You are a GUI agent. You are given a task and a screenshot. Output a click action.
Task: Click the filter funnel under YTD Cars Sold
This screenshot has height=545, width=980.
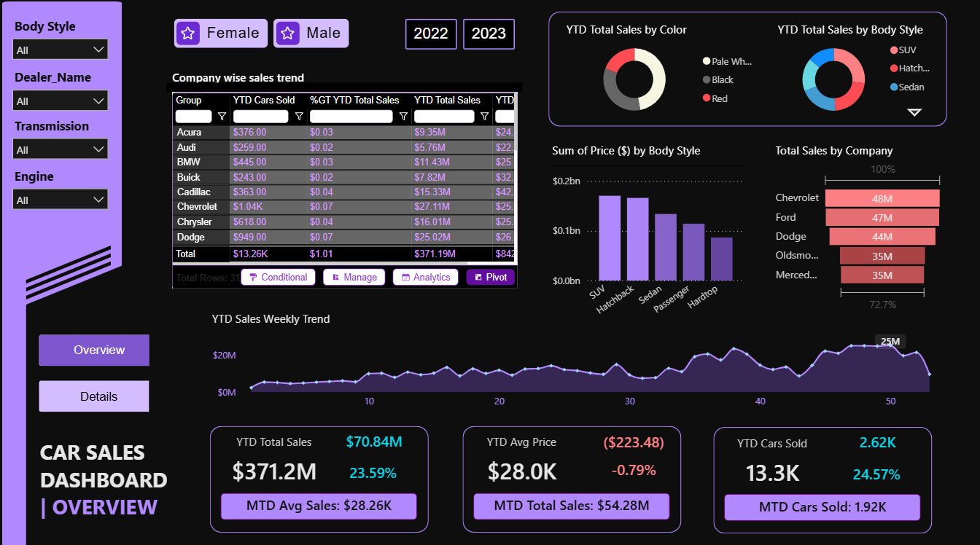click(x=298, y=116)
